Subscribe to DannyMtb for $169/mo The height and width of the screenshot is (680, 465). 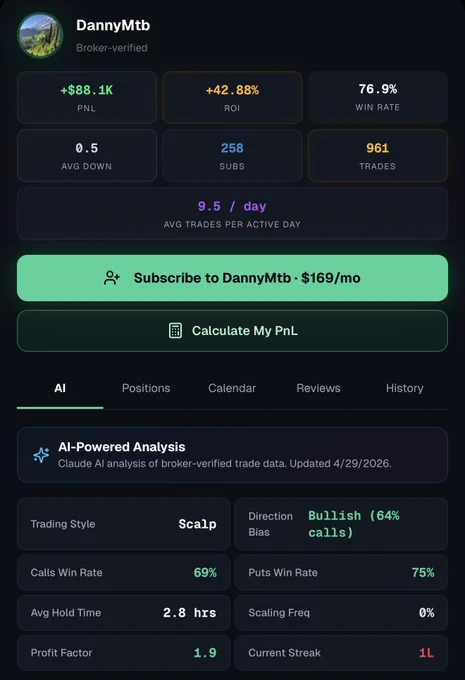tap(232, 278)
